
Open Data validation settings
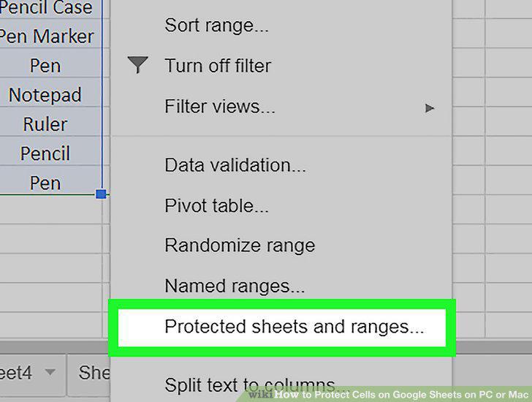point(235,165)
